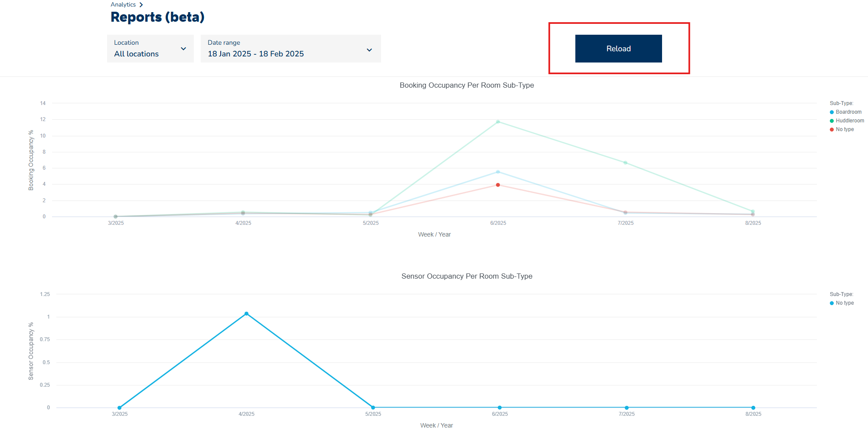Toggle Boardroom series in booking legend
The image size is (868, 431).
click(848, 112)
